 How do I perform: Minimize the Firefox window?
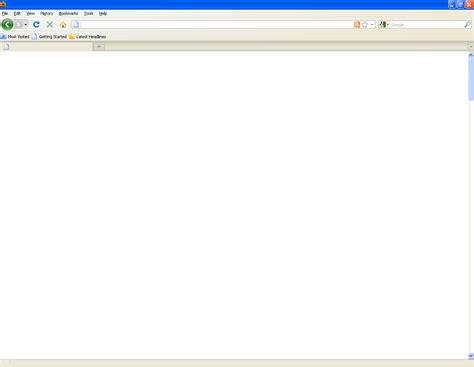point(452,4)
